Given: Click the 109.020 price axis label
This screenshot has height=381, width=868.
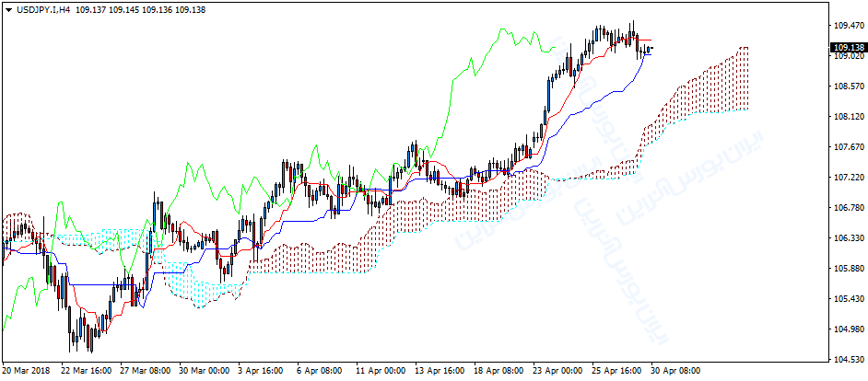Looking at the screenshot, I should [848, 56].
